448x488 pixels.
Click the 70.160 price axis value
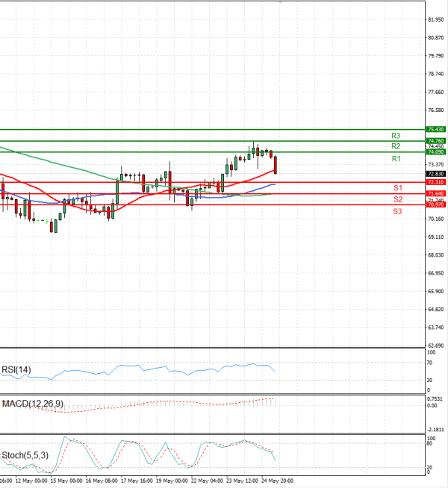[x=436, y=219]
